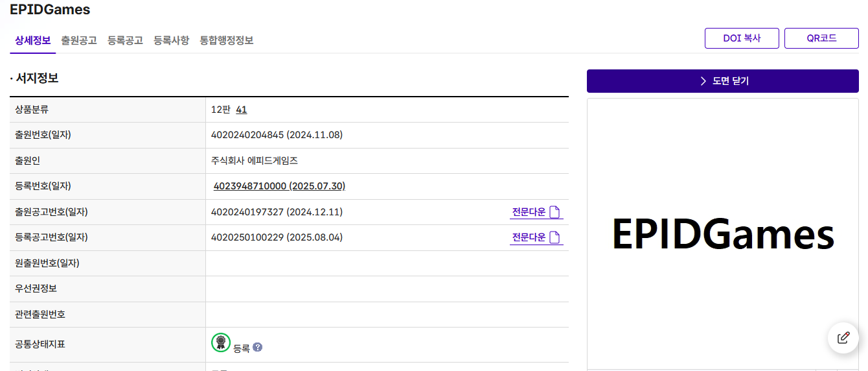Click the QR코드 button
The height and width of the screenshot is (371, 868).
click(x=821, y=38)
